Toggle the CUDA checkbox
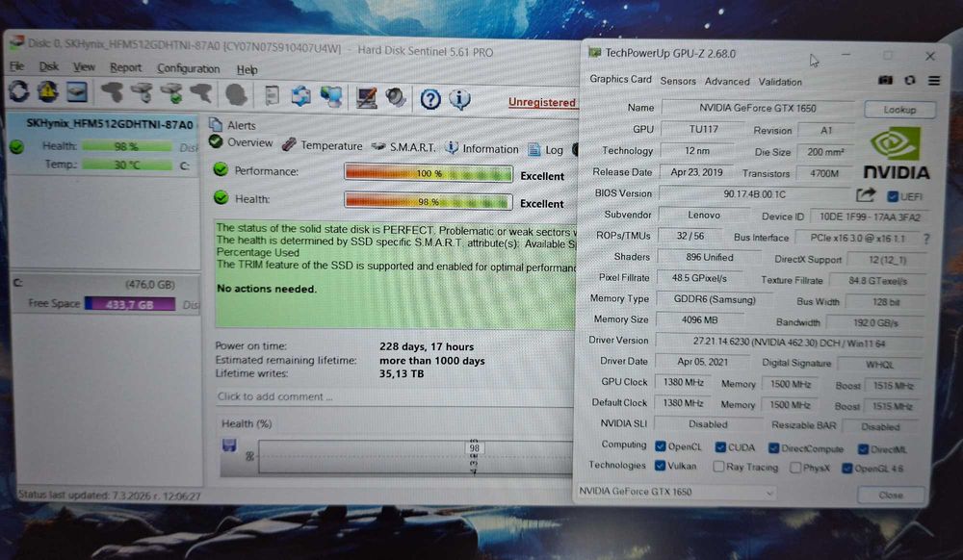Screen dimensions: 963x560 point(720,447)
